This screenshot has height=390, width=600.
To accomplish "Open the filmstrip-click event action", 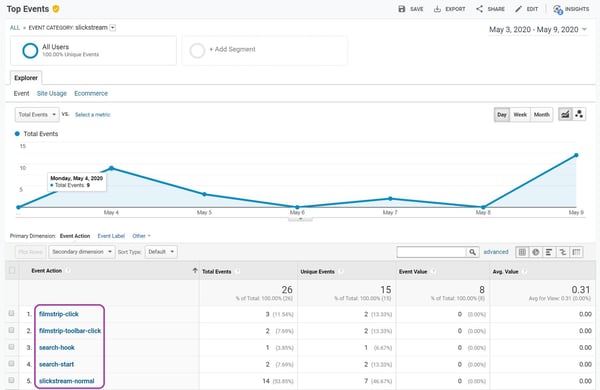I will (59, 314).
